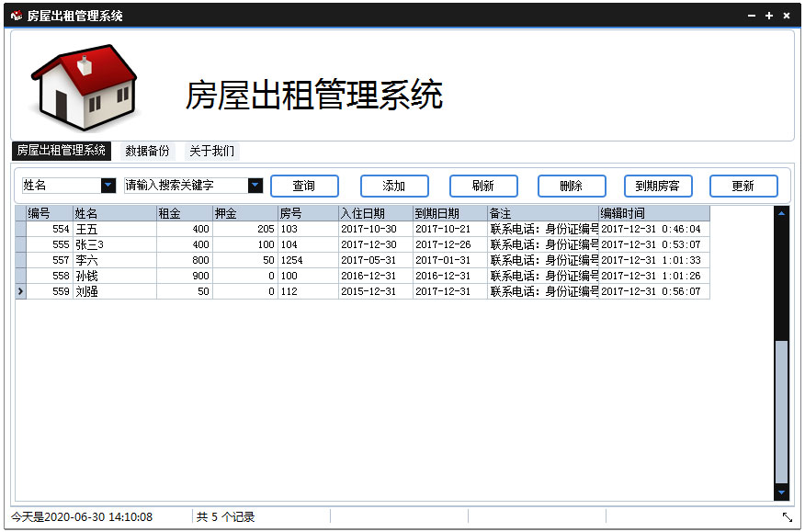Click the 添加 button
This screenshot has height=532, width=805.
tap(394, 186)
